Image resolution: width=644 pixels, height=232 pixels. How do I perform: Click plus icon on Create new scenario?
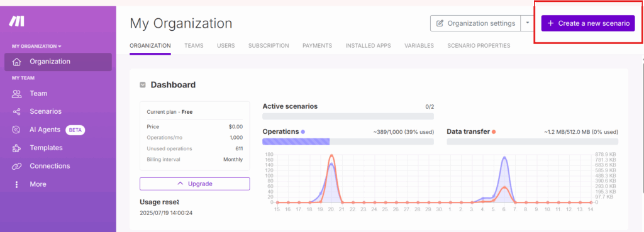[x=551, y=23]
